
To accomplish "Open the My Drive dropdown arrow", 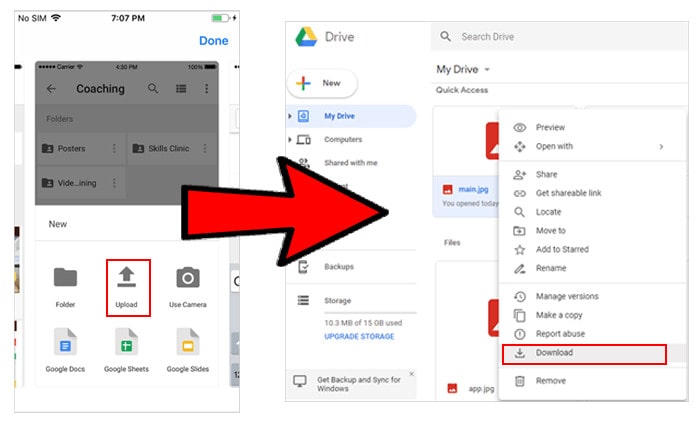I will click(487, 70).
